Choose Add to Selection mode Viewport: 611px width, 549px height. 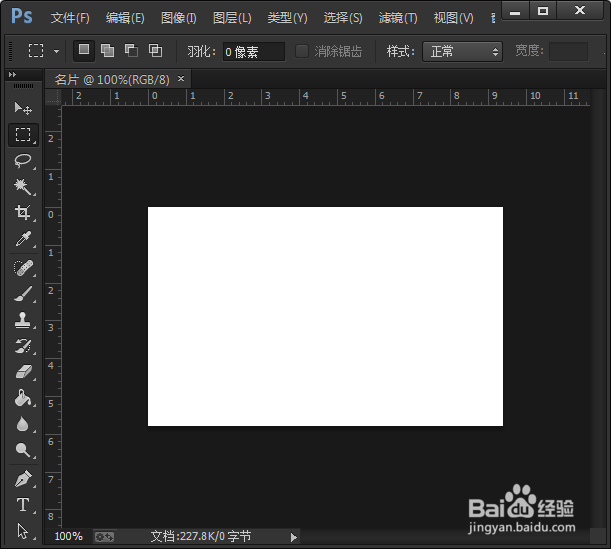(108, 51)
